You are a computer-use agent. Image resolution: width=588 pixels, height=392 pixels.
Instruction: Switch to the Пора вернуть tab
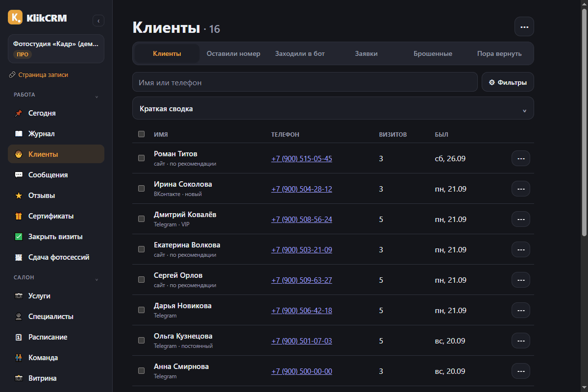click(499, 53)
